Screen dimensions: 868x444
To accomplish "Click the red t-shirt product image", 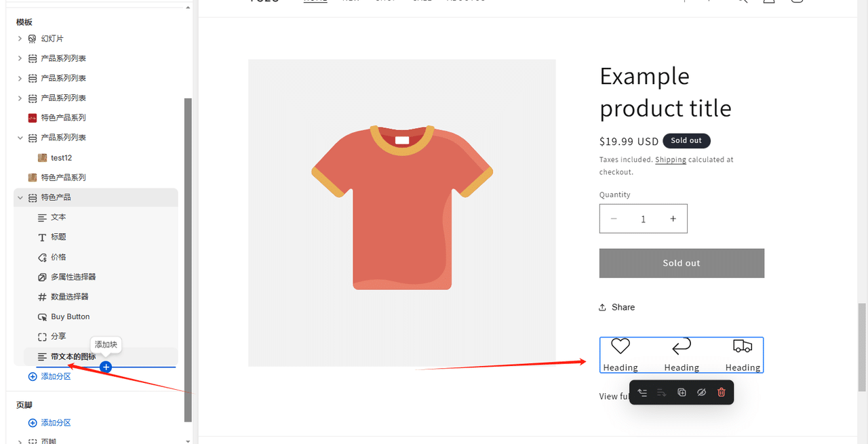I will pyautogui.click(x=402, y=207).
